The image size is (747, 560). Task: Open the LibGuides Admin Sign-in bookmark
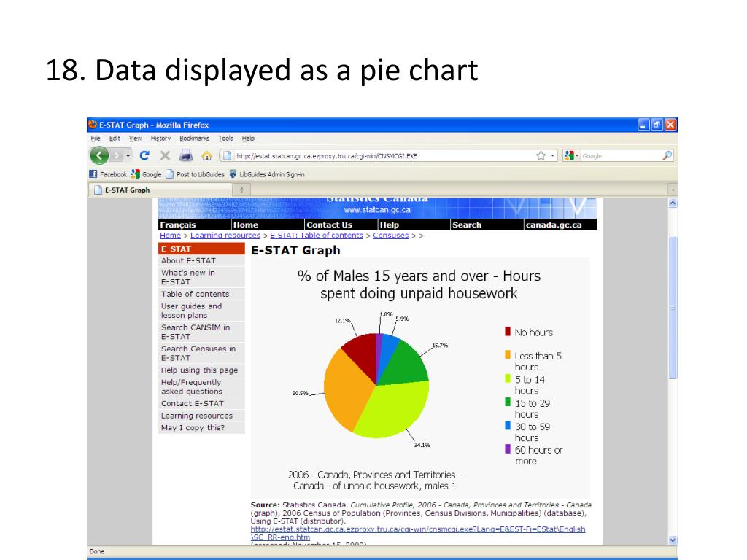pyautogui.click(x=267, y=174)
